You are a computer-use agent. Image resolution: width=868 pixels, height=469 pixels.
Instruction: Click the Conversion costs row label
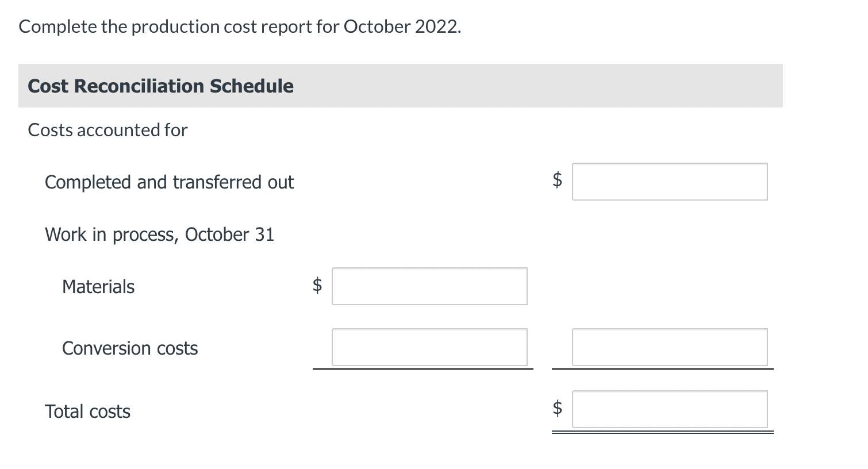pos(129,348)
